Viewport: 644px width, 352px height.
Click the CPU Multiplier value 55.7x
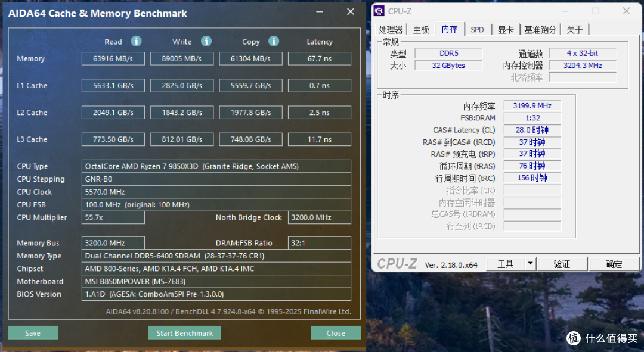113,217
